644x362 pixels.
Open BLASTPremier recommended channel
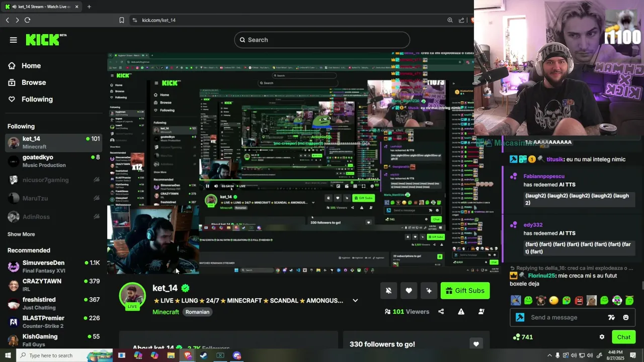coord(53,322)
